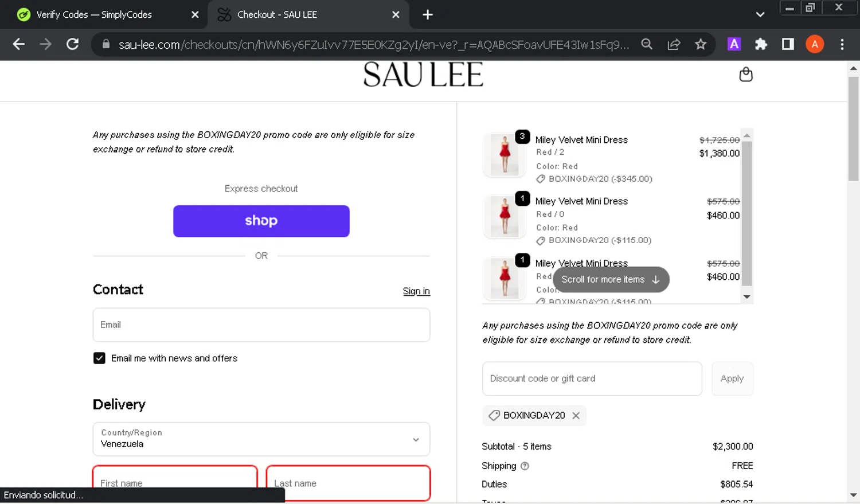Focus the Last name field

[348, 483]
